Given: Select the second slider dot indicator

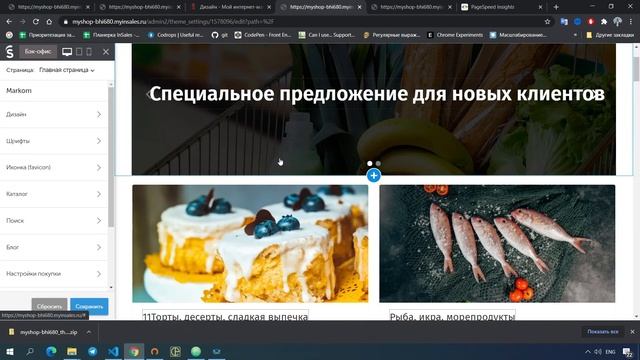Looking at the screenshot, I should point(378,163).
